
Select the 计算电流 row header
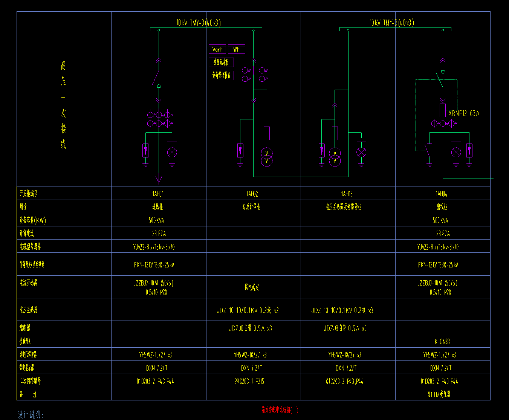(x=26, y=234)
